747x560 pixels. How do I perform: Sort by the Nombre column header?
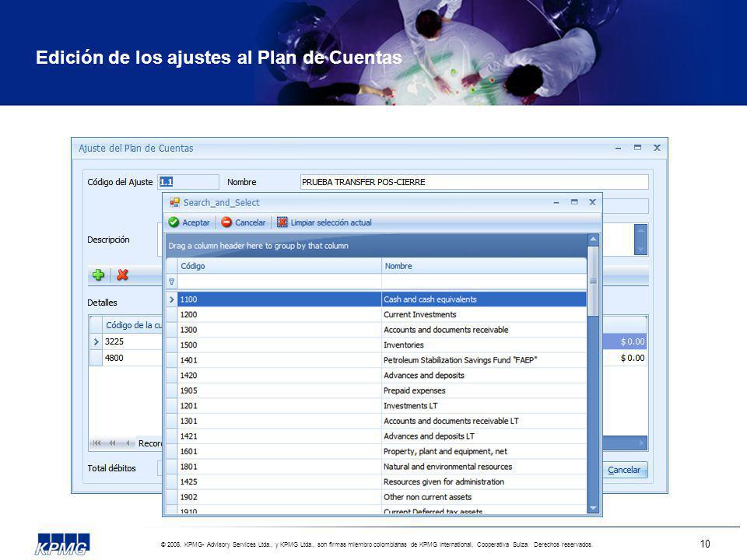484,266
